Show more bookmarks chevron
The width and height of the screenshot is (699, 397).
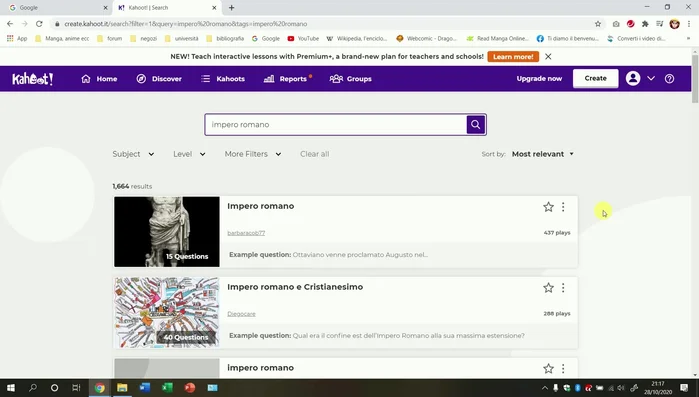(x=688, y=39)
